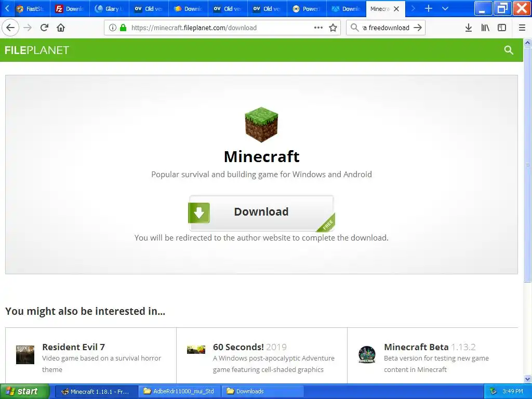Open the 60 Seconds! 2019 link

250,347
